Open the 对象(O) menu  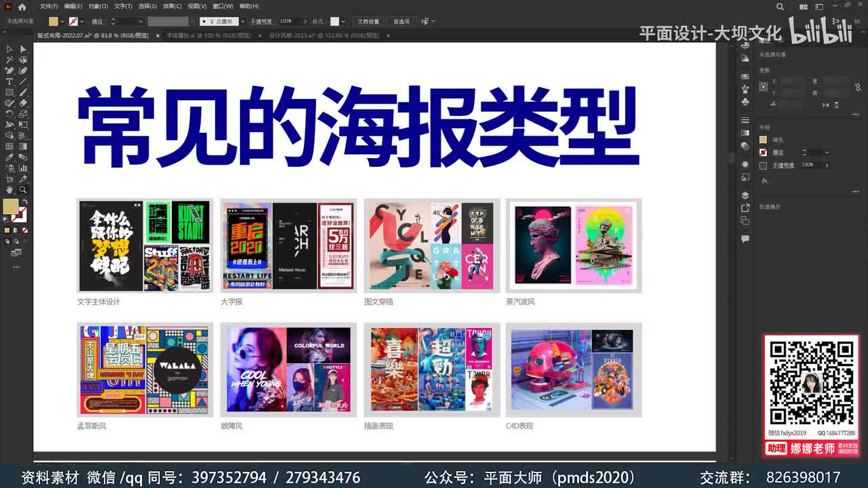coord(98,6)
